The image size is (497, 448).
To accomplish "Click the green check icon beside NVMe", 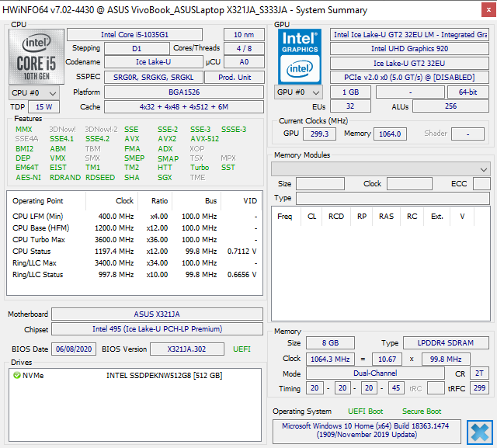I will [x=17, y=375].
